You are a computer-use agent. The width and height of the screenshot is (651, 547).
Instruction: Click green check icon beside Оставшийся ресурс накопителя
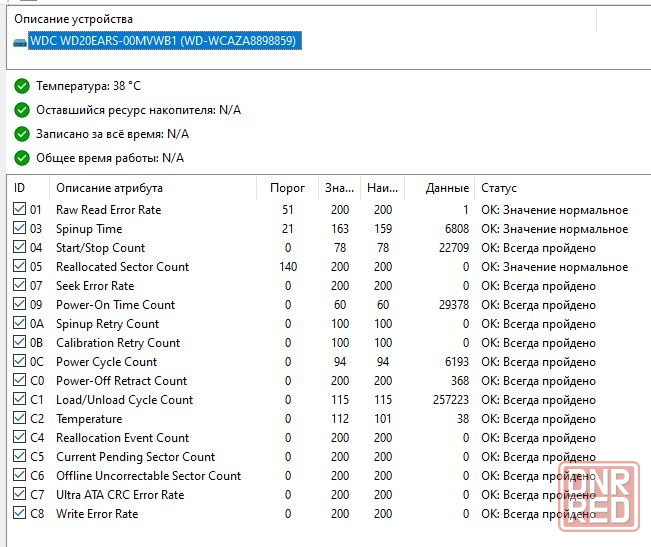coord(22,110)
